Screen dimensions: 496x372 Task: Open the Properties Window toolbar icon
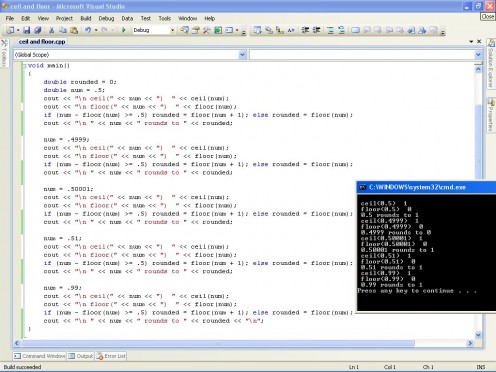pos(195,30)
